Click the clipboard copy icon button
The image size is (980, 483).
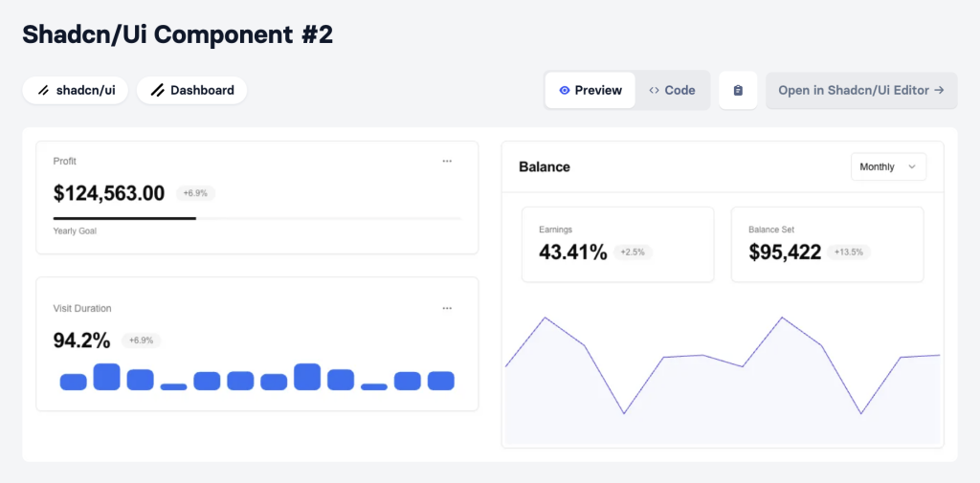click(738, 90)
